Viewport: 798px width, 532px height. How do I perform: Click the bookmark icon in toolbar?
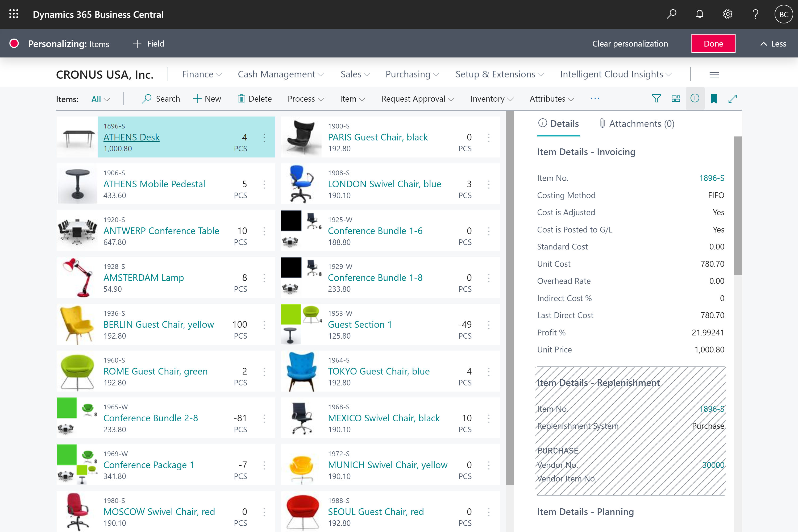point(713,99)
